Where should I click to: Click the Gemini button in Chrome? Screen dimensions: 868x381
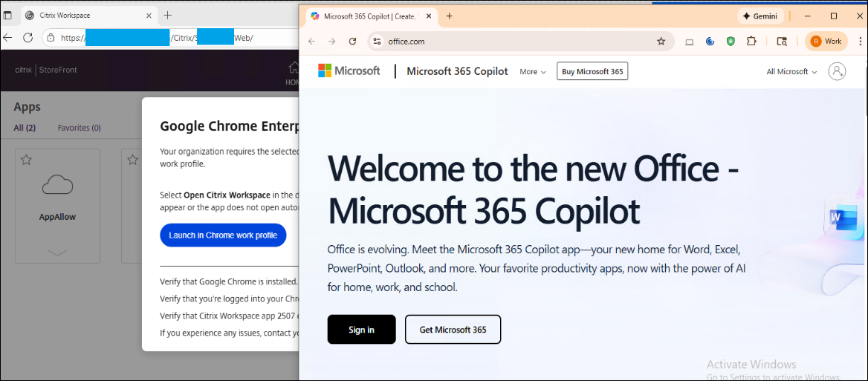[760, 16]
